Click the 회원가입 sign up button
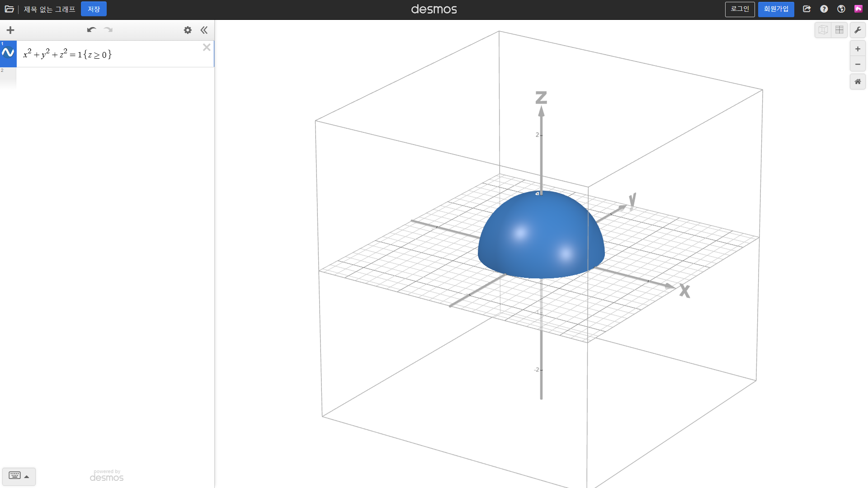Screen dimensions: 868x488 click(776, 9)
